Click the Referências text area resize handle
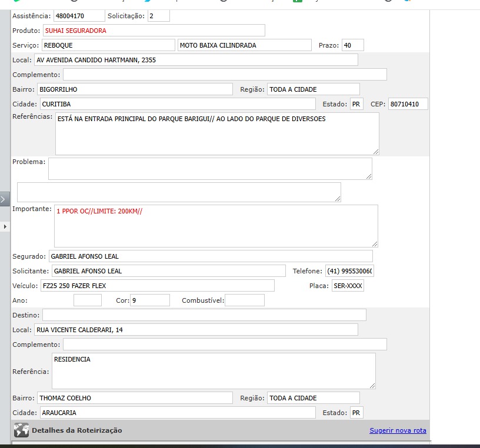480x448 pixels. (376, 152)
